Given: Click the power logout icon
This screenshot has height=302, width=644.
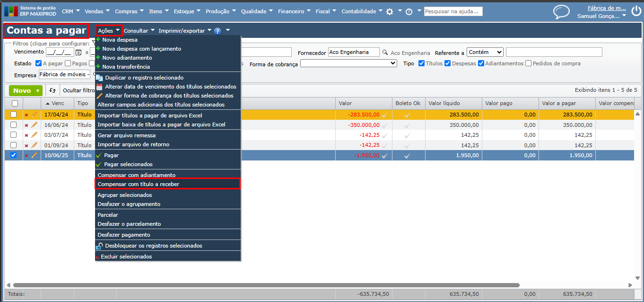Looking at the screenshot, I should coord(636,11).
